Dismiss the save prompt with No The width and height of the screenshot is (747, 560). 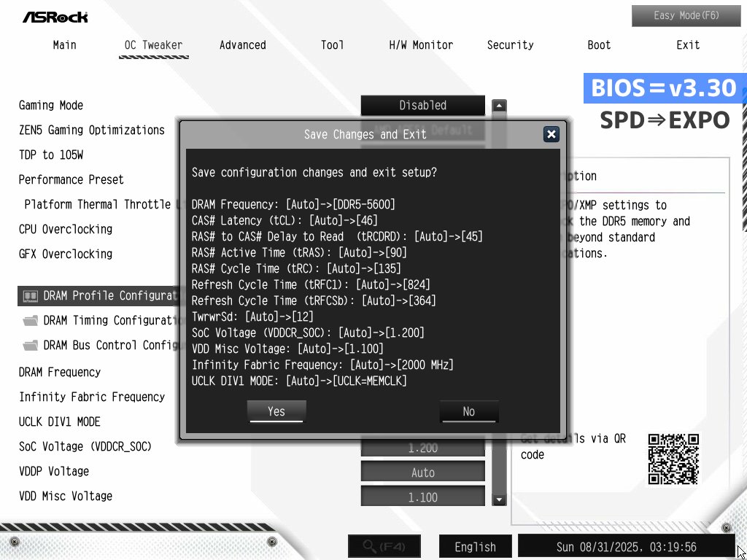pos(469,411)
